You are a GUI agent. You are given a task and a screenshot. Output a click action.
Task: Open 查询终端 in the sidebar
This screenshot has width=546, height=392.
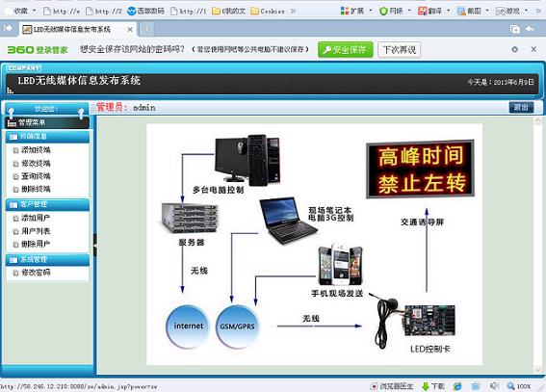tap(36, 176)
